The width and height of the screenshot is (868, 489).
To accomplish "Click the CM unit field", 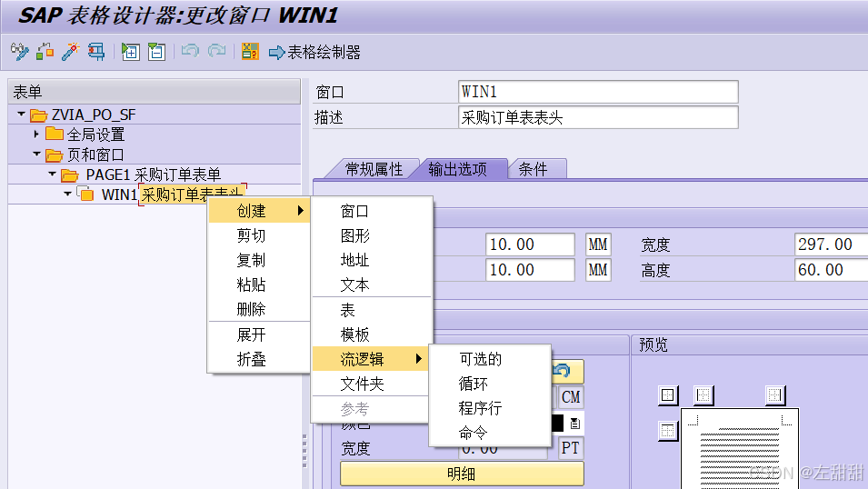I will click(571, 397).
